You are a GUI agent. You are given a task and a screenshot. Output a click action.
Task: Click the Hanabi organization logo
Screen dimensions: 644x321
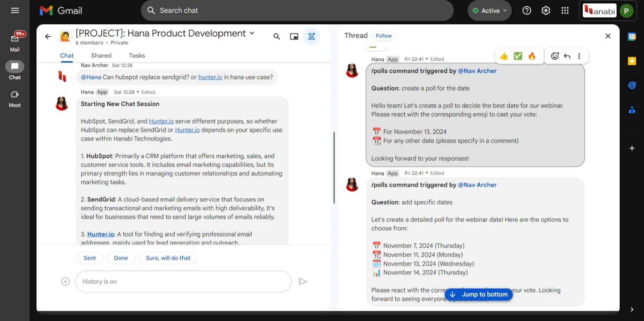(x=599, y=11)
